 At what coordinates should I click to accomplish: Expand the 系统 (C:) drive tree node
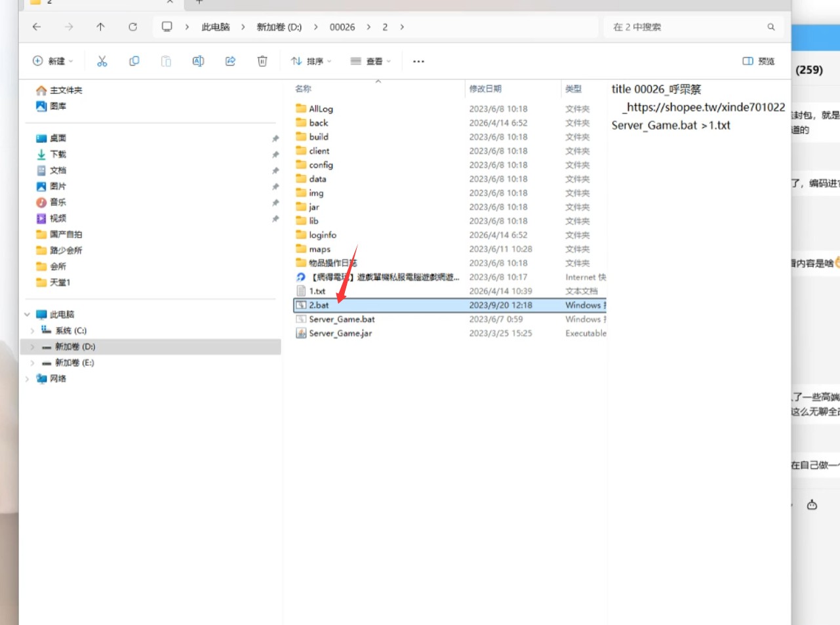pyautogui.click(x=32, y=331)
